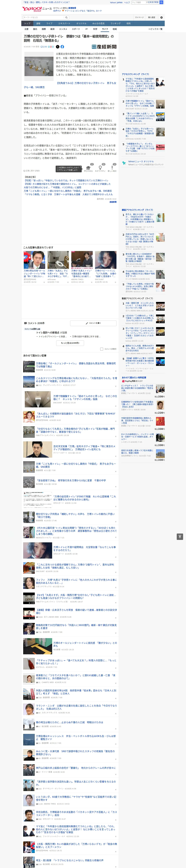Toggle the コメント非表示 checkbox
Viewport: 186px width, 868px height.
click(102, 349)
